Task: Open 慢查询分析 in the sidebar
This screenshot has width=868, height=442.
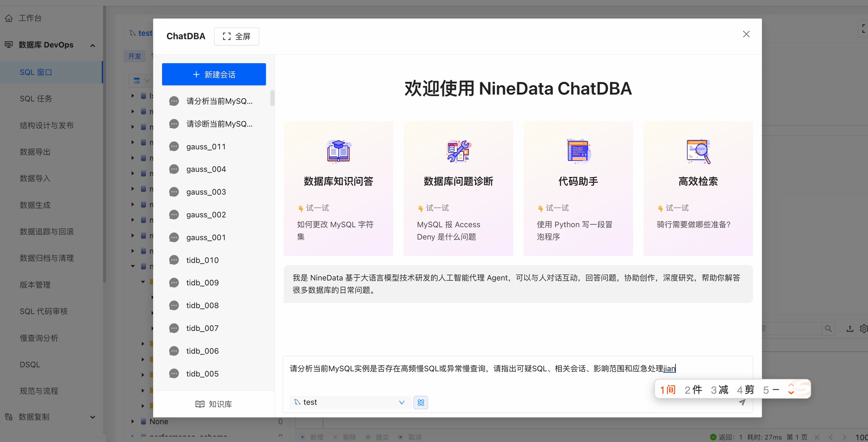Action: click(x=39, y=338)
